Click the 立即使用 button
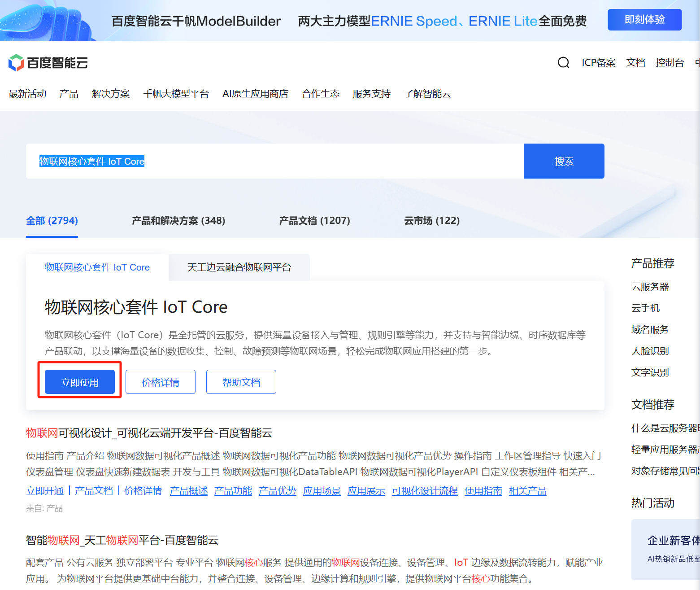 tap(80, 382)
